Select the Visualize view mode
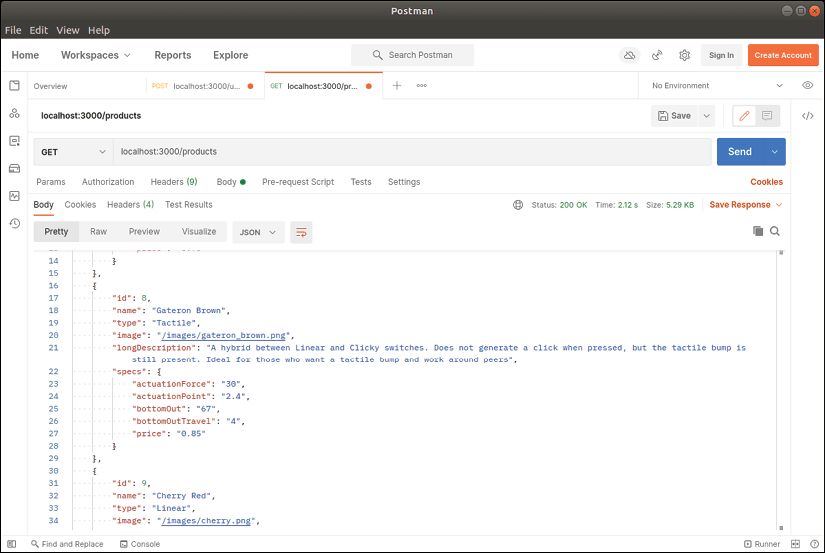The image size is (825, 553). click(x=199, y=232)
